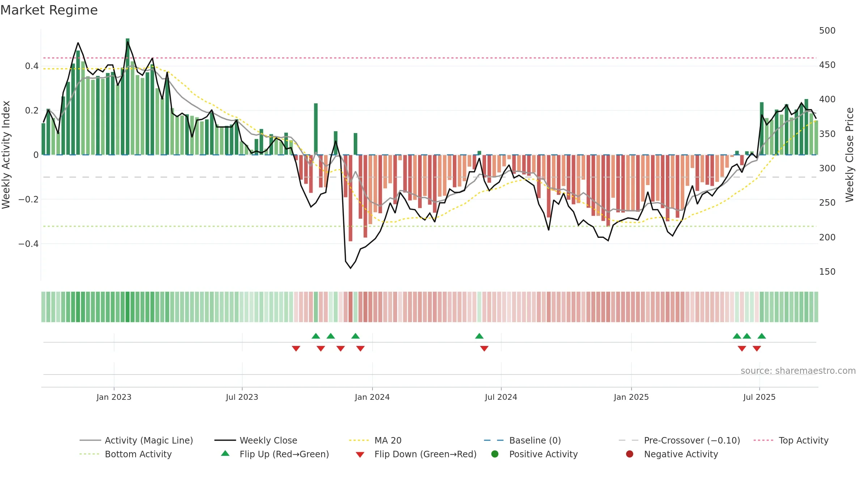The height and width of the screenshot is (488, 868).
Task: Click the 0.4 activity axis tick
Action: [x=32, y=66]
